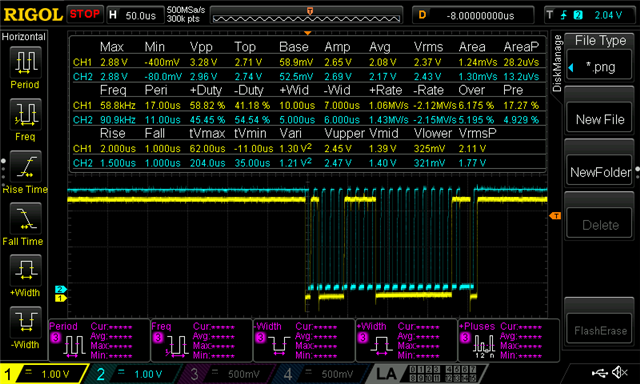Viewport: 640px width, 384px height.
Task: Click the CH1 VrmsP value 2.11 V
Action: click(x=472, y=149)
